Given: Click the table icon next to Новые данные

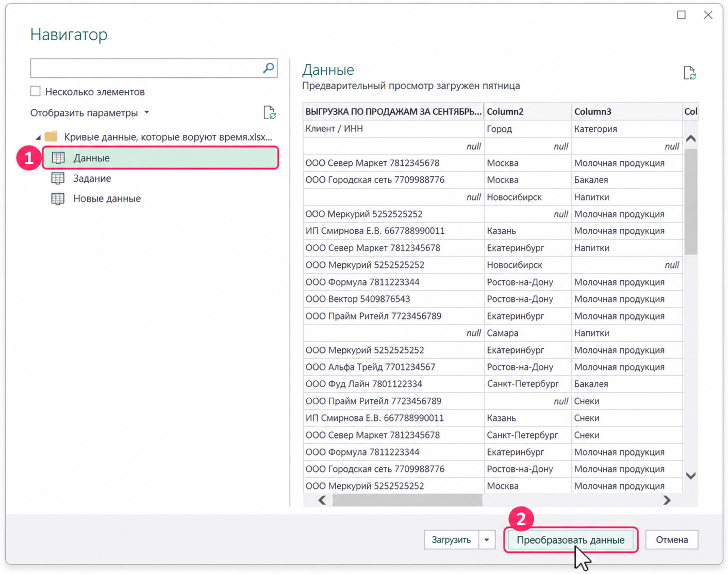Looking at the screenshot, I should click(58, 198).
